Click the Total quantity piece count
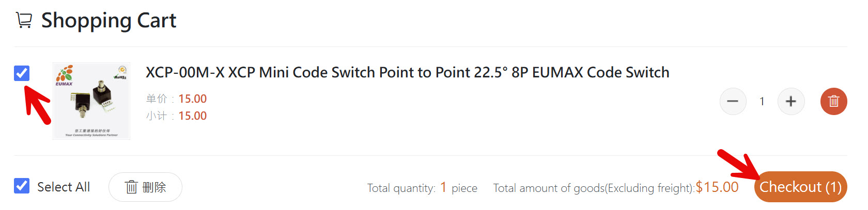868x210 pixels. [x=443, y=187]
